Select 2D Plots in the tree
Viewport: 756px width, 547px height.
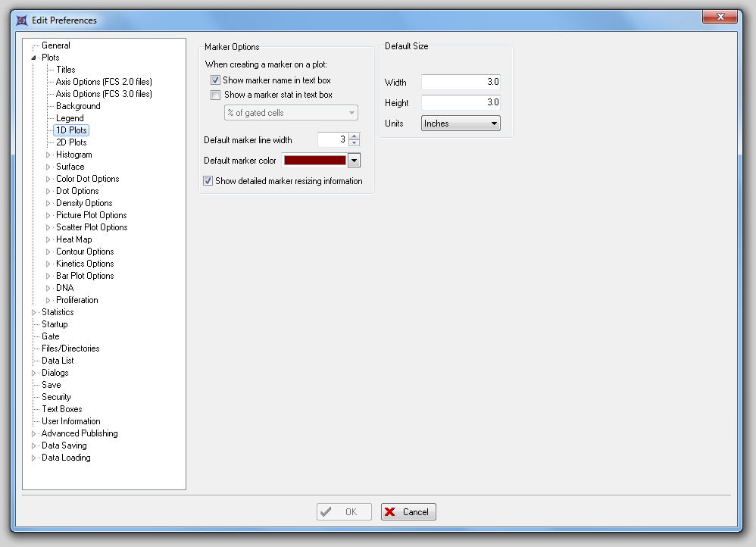(x=71, y=142)
